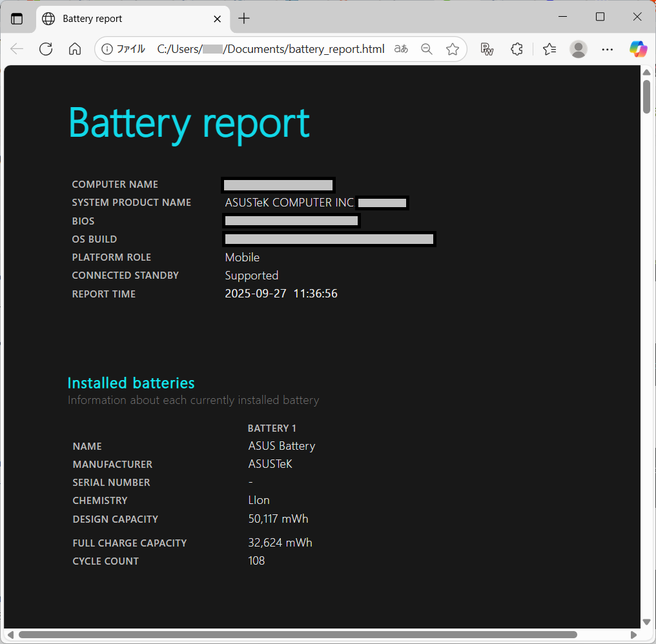Viewport: 656px width, 644px height.
Task: Click the SERIAL NUMBER label
Action: pyautogui.click(x=111, y=483)
